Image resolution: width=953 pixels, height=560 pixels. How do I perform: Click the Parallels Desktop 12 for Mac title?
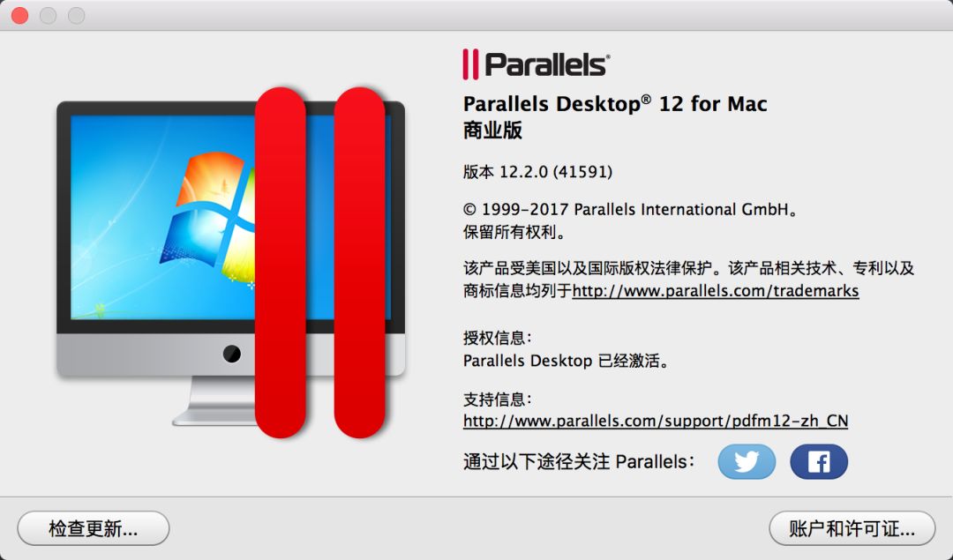tap(615, 104)
